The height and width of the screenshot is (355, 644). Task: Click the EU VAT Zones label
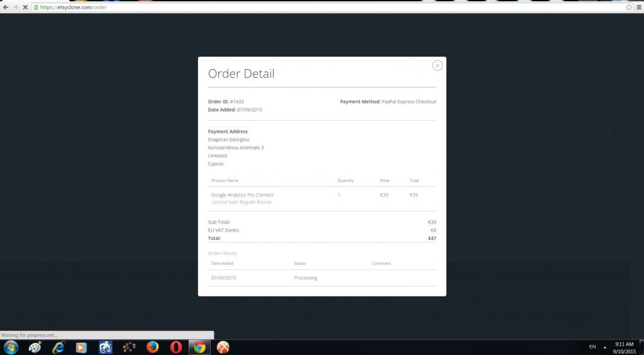tap(223, 230)
